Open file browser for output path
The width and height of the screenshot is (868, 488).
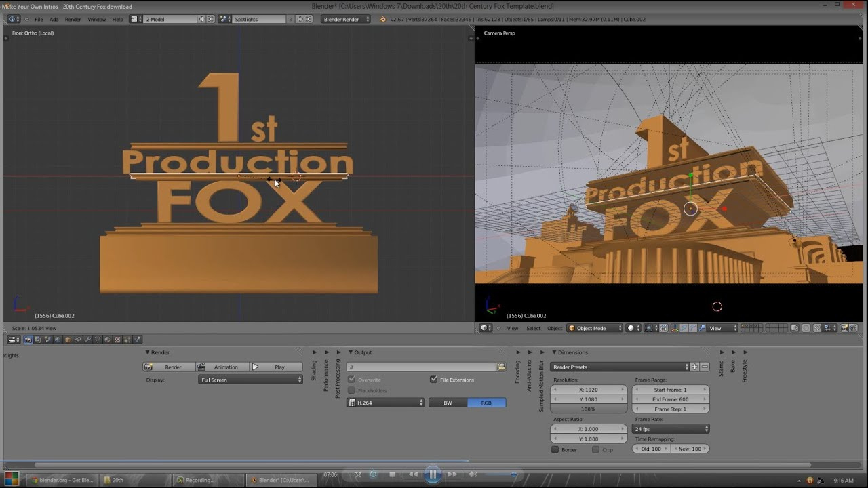(501, 367)
